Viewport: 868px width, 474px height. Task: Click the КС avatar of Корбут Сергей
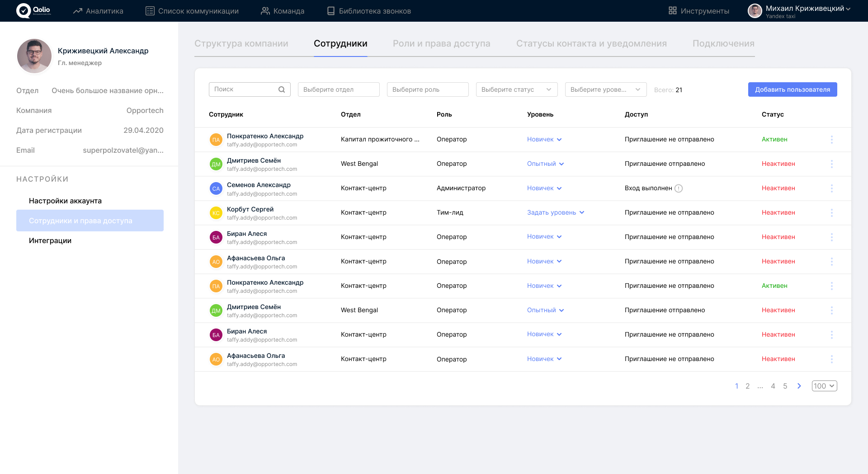tap(216, 213)
